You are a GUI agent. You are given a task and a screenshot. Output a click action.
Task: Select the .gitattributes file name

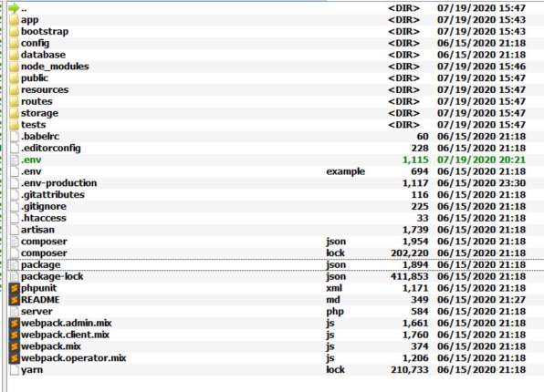click(x=53, y=195)
